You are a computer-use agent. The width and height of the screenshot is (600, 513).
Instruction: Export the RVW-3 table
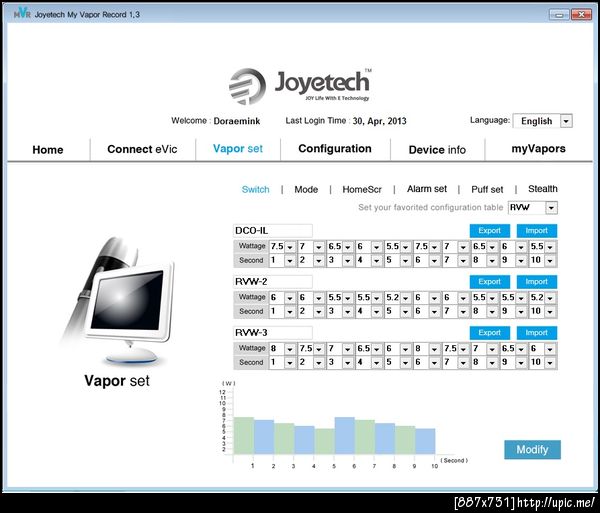coord(489,333)
